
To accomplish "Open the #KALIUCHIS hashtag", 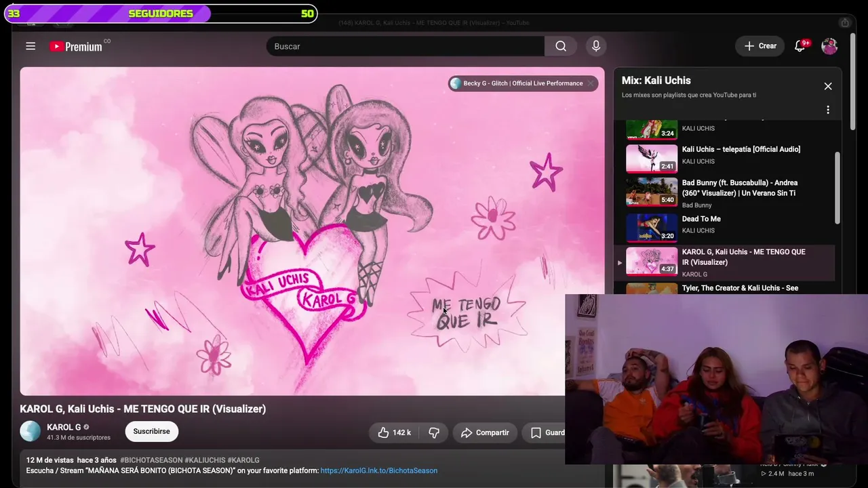I will (205, 460).
